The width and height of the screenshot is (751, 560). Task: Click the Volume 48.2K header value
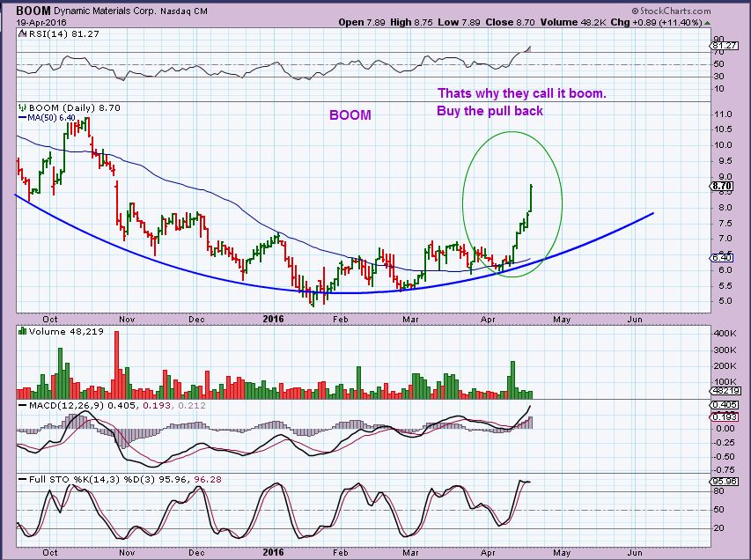(x=573, y=23)
